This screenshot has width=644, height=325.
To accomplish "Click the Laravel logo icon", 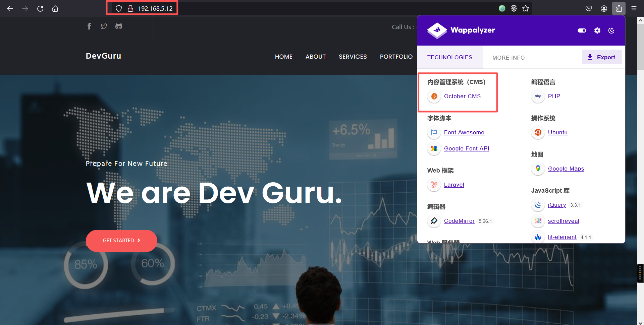I will point(434,185).
